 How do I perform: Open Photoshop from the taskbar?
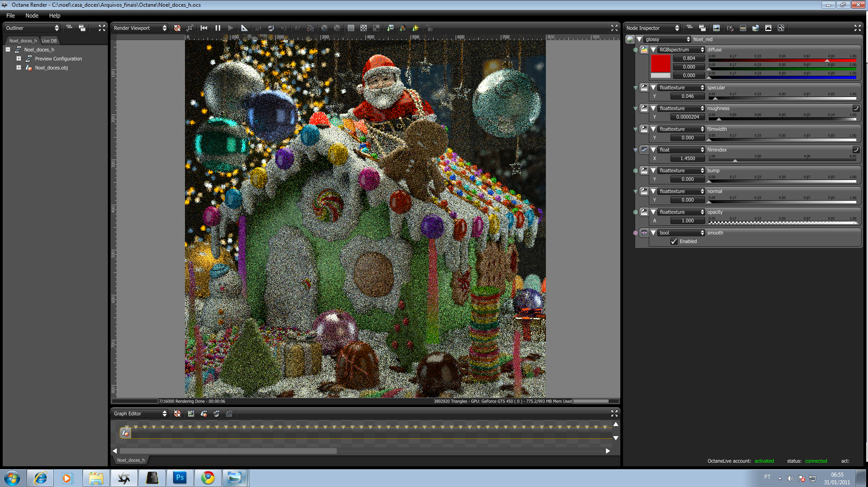180,478
